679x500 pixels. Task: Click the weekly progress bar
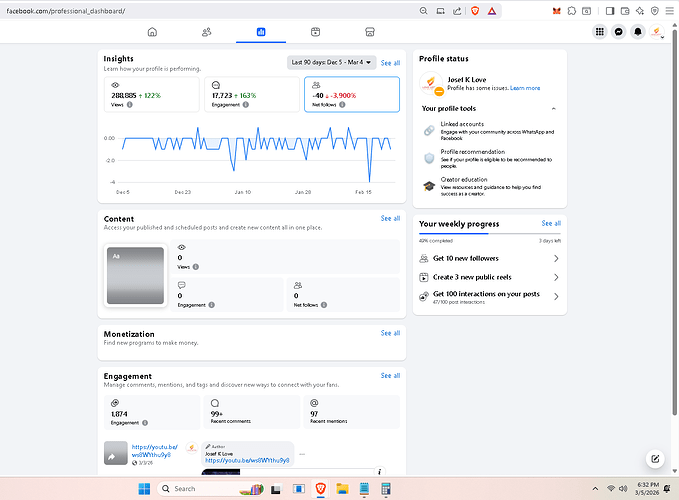click(490, 234)
